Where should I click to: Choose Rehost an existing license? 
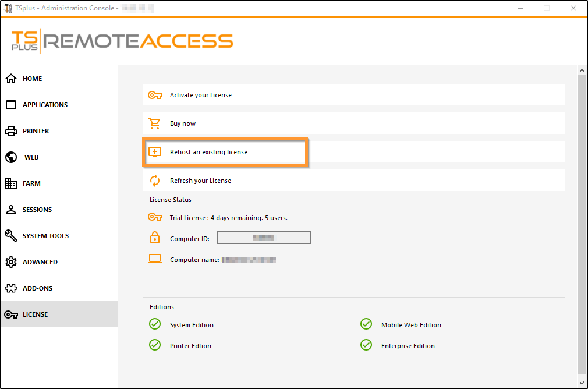208,152
